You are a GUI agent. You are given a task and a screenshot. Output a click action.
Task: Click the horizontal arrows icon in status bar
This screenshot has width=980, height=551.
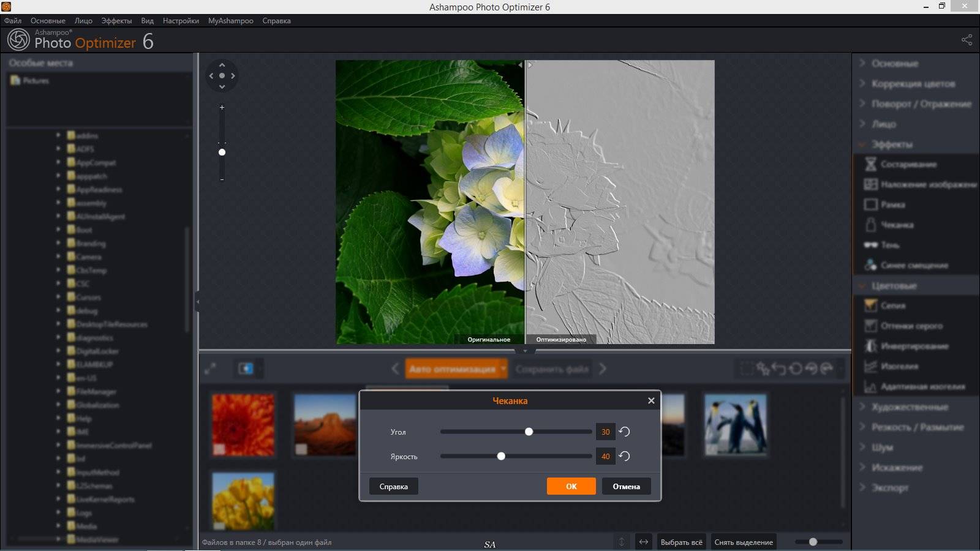[643, 542]
